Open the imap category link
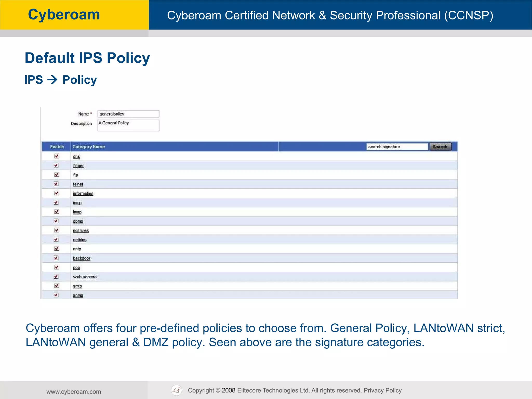This screenshot has width=532, height=399. (77, 212)
